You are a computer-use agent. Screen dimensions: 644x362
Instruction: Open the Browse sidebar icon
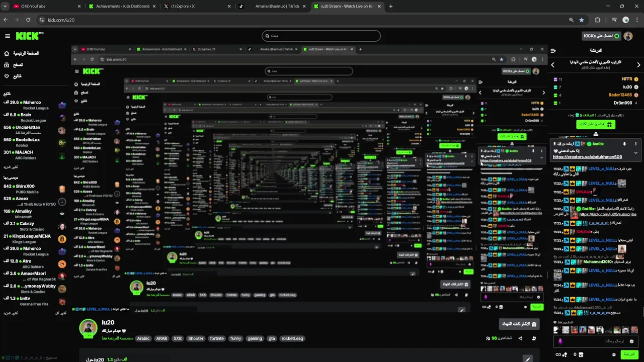pyautogui.click(x=7, y=65)
